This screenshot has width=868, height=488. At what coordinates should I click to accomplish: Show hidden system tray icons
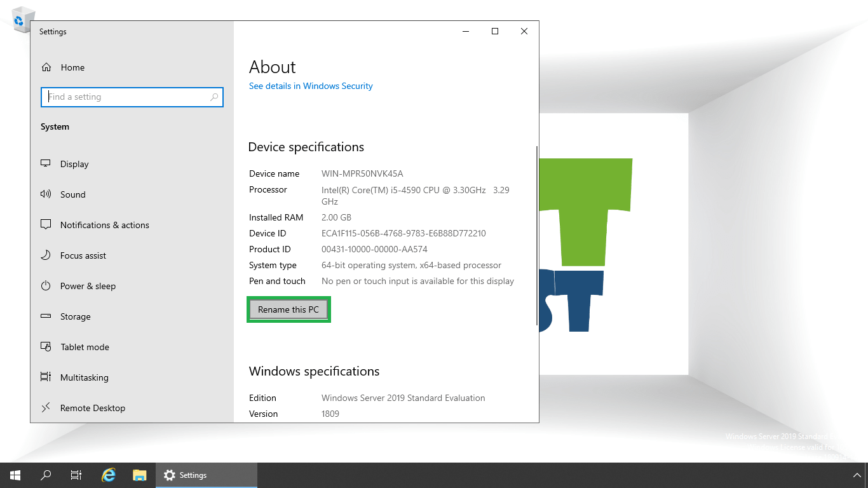click(856, 475)
